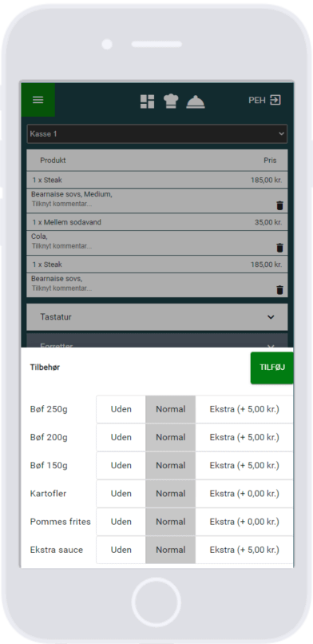This screenshot has width=313, height=644.
Task: Delete the second Steak order line
Action: pos(279,290)
